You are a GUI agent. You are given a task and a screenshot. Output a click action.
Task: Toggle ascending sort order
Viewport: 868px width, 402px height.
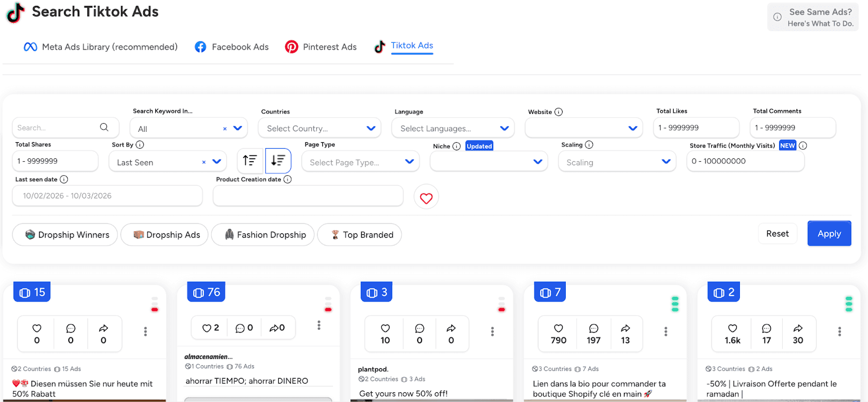250,161
